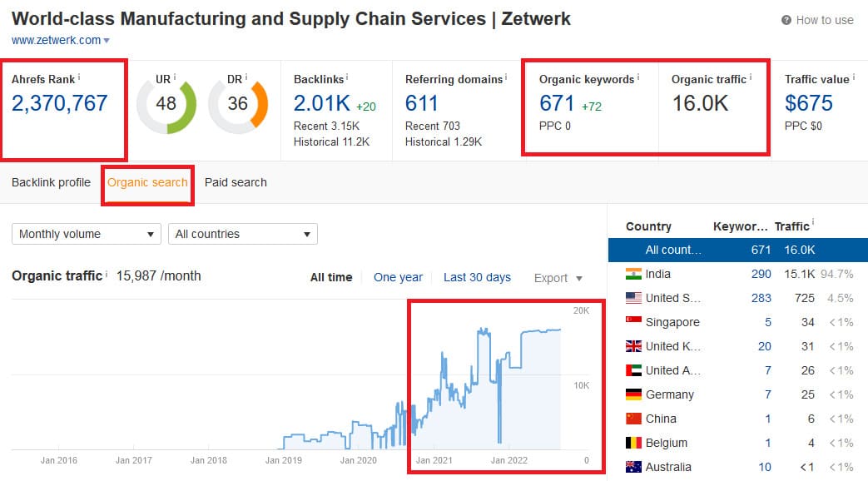Click the Ahrefs Rank info icon

pos(79,78)
